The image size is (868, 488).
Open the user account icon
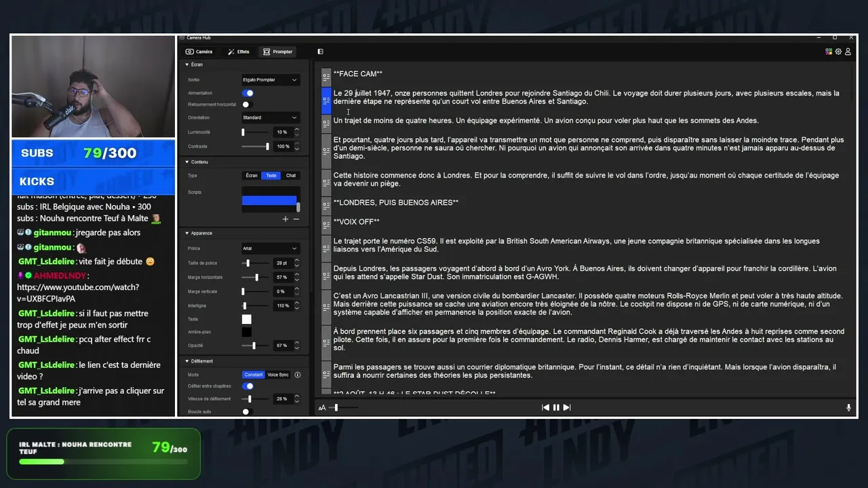coord(848,52)
